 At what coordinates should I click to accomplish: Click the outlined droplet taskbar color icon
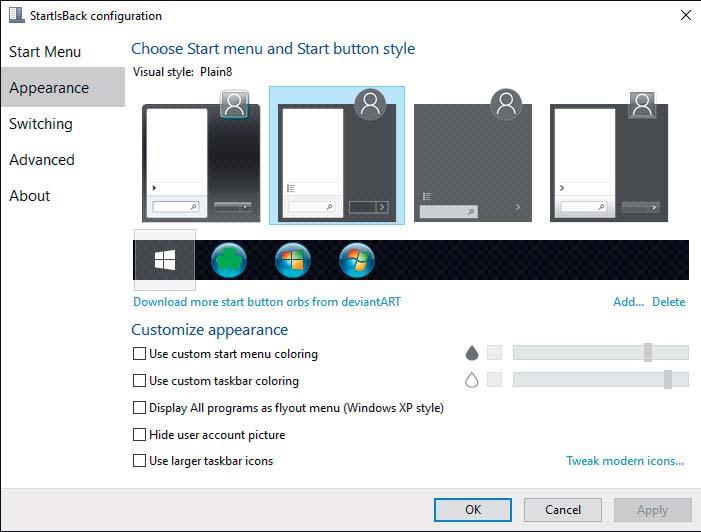[x=472, y=380]
